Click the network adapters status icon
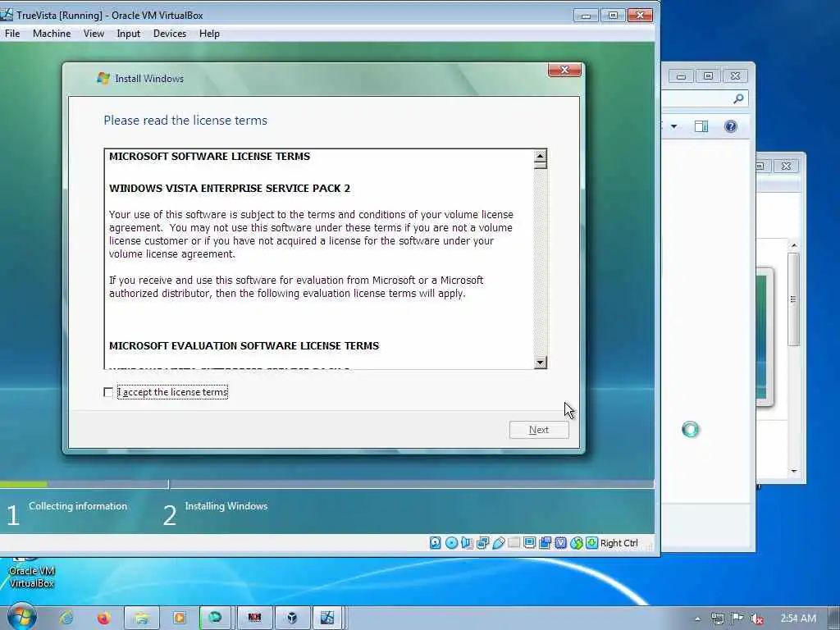Viewport: 840px width, 630px height. point(482,543)
